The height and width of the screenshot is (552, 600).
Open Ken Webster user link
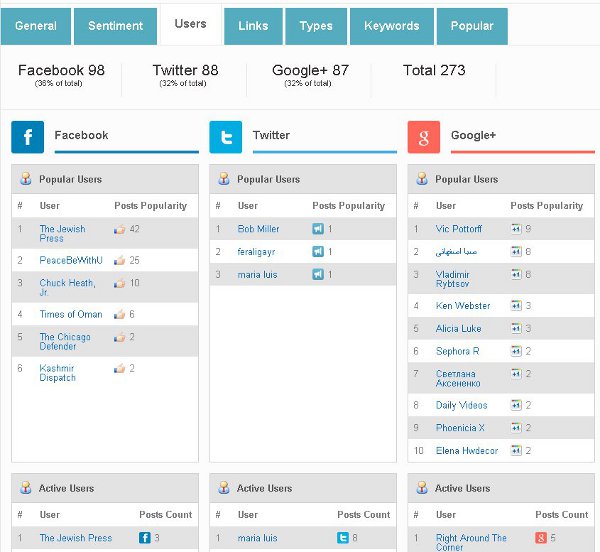pyautogui.click(x=463, y=305)
